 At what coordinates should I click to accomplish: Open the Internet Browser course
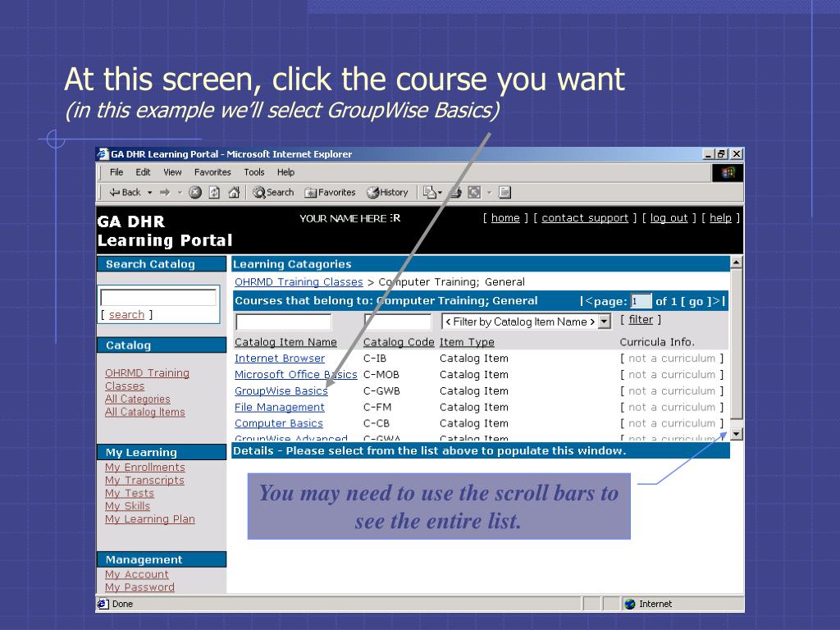pos(280,358)
